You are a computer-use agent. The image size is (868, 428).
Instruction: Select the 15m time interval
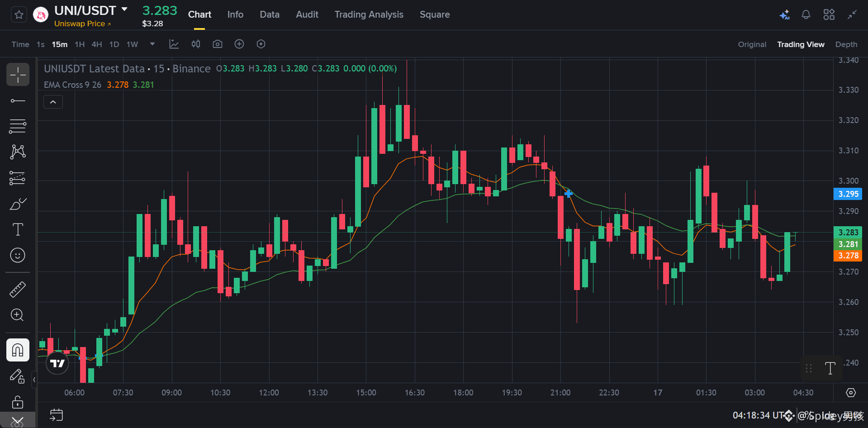60,44
